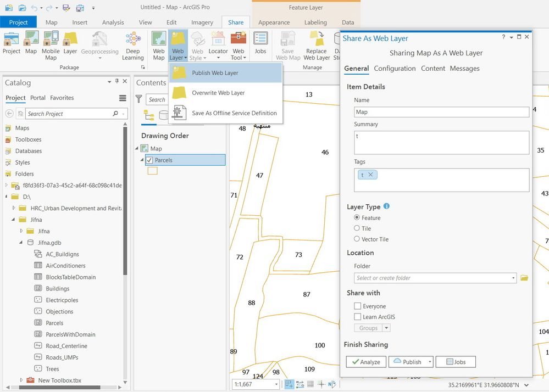Image resolution: width=549 pixels, height=392 pixels.
Task: Open the map scale dropdown
Action: coord(276,384)
